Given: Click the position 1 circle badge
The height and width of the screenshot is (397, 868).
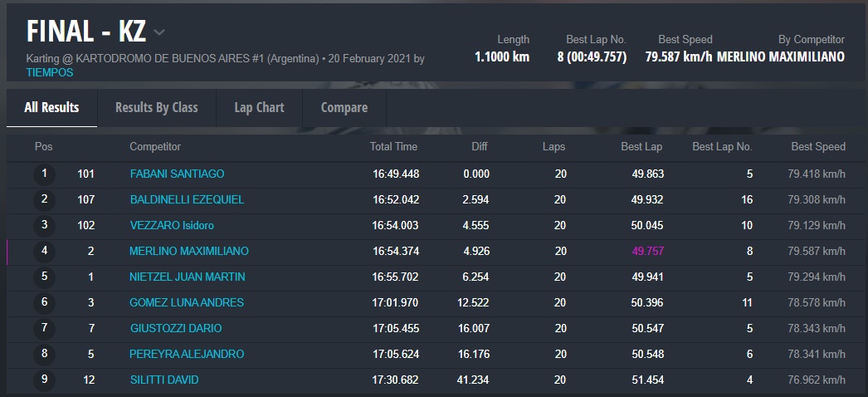Looking at the screenshot, I should (44, 174).
